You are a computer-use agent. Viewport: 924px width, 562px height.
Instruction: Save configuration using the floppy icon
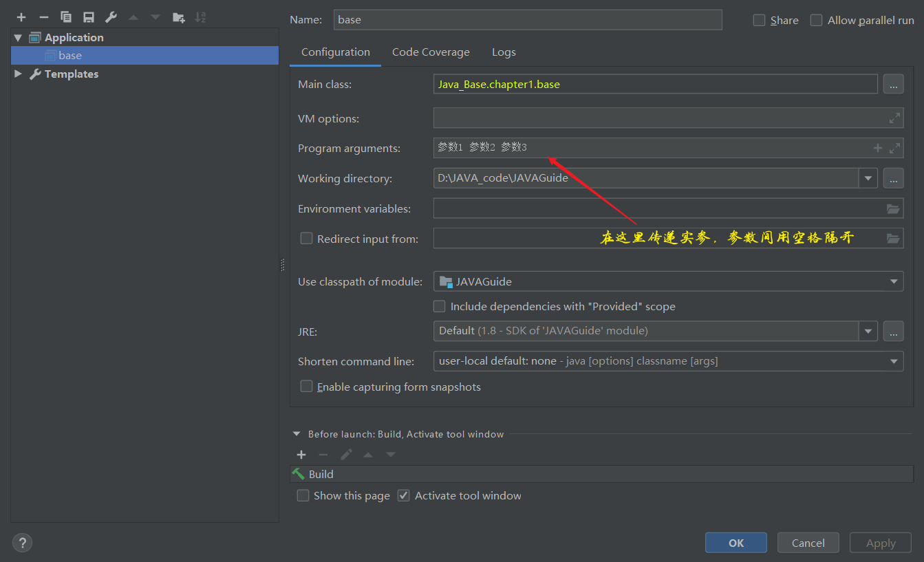88,17
